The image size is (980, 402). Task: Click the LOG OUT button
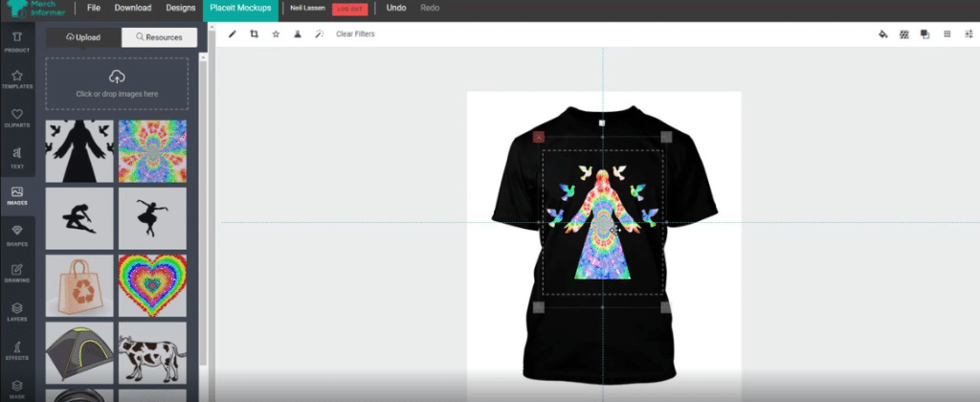click(x=350, y=9)
